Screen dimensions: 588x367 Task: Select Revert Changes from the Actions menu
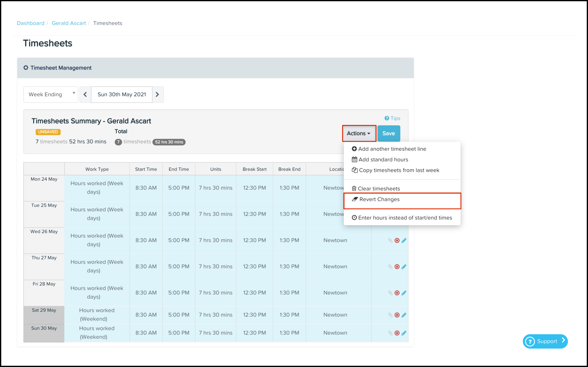379,199
